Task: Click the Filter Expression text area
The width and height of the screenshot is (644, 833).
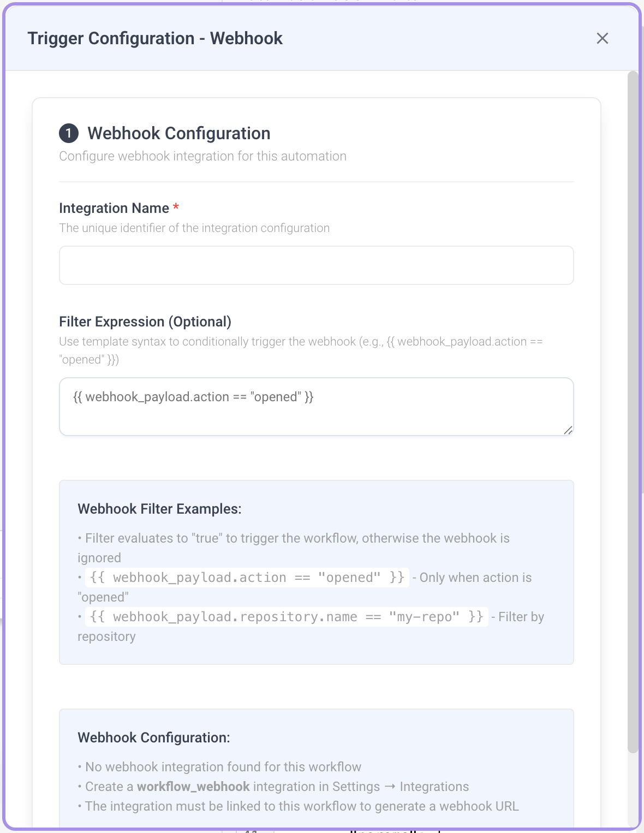Action: click(x=317, y=407)
